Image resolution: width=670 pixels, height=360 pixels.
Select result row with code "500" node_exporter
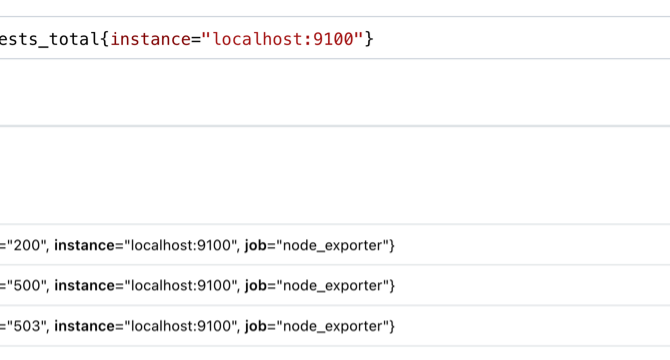click(335, 285)
